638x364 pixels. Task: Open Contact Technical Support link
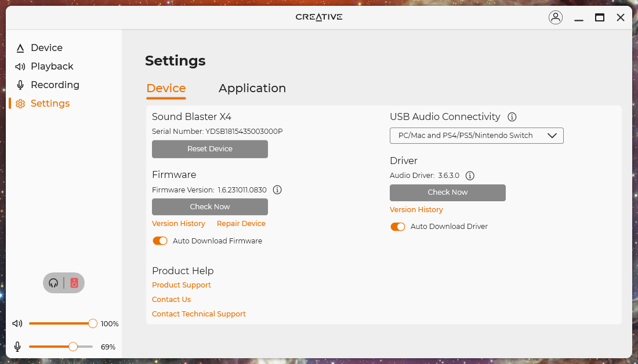click(198, 314)
